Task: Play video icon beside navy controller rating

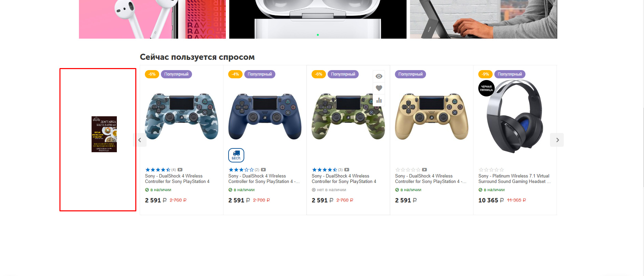Action: click(263, 170)
